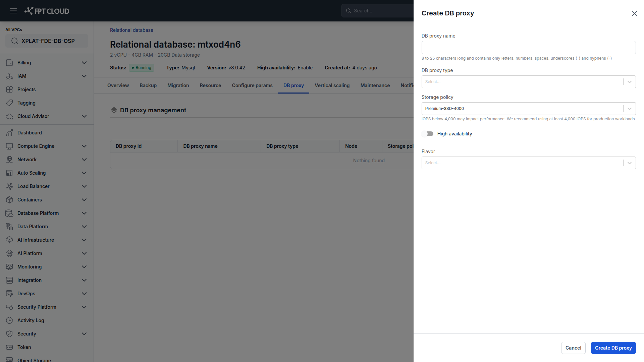This screenshot has width=644, height=362.
Task: Close the Create DB proxy panel
Action: pyautogui.click(x=634, y=13)
